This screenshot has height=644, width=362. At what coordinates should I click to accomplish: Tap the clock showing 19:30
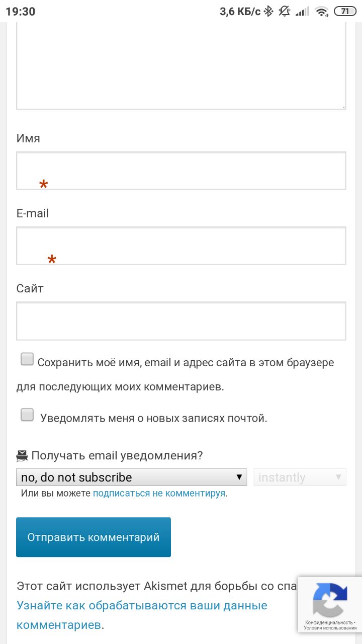coord(21,11)
